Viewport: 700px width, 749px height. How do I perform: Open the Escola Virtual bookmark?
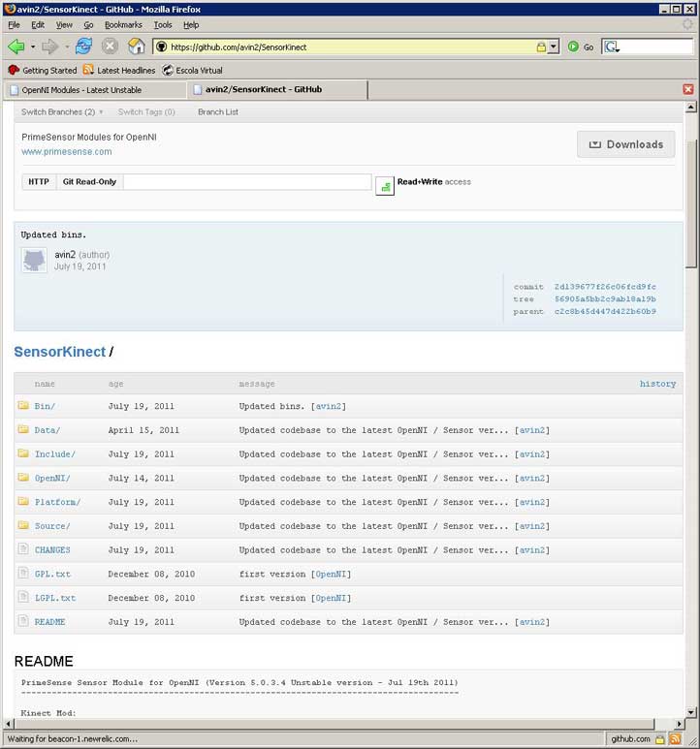192,70
